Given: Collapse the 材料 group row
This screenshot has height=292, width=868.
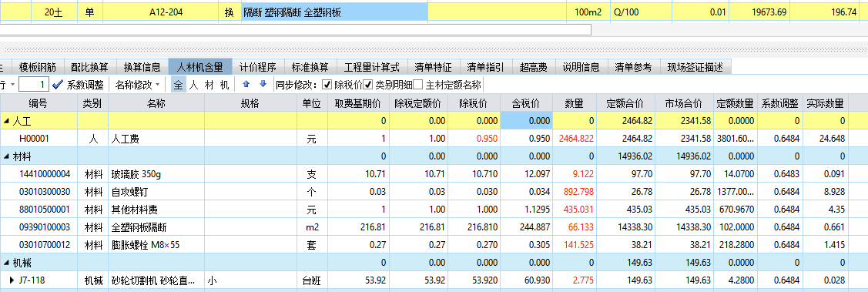Looking at the screenshot, I should coord(6,157).
